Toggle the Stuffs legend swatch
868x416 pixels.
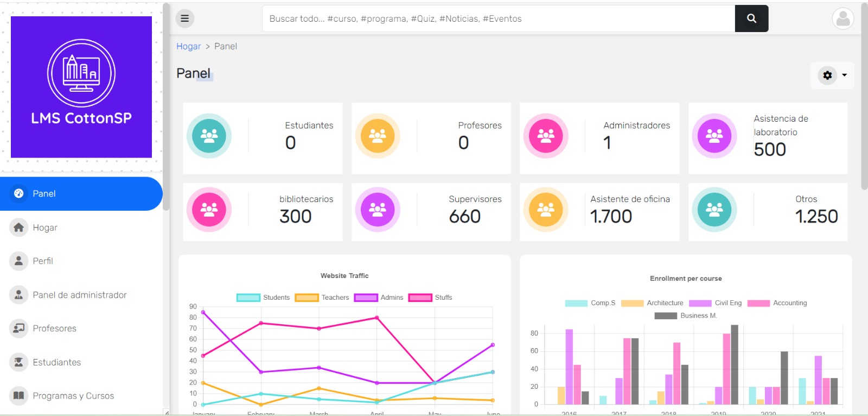(x=420, y=298)
